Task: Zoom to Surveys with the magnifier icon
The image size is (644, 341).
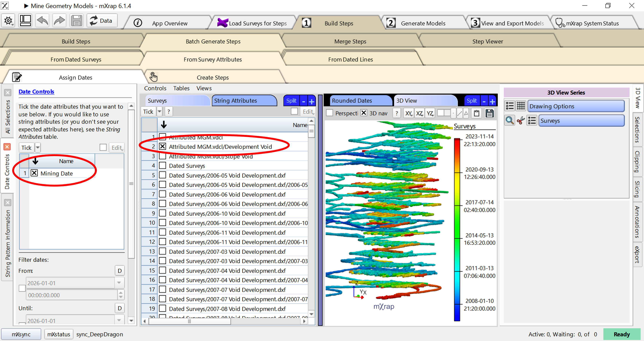Action: coord(509,121)
